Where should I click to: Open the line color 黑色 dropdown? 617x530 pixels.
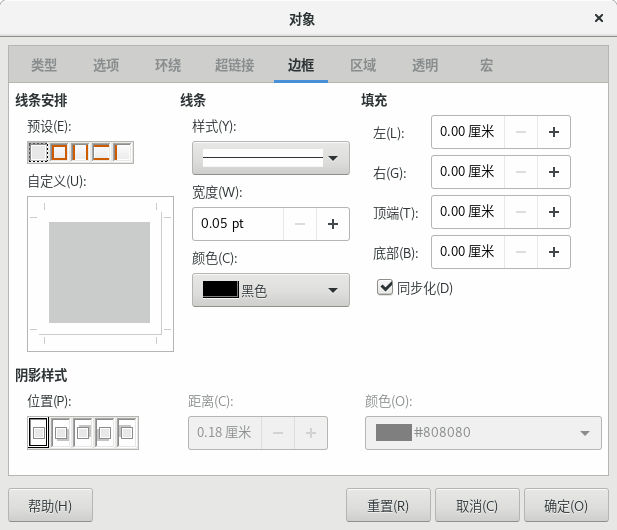(271, 290)
